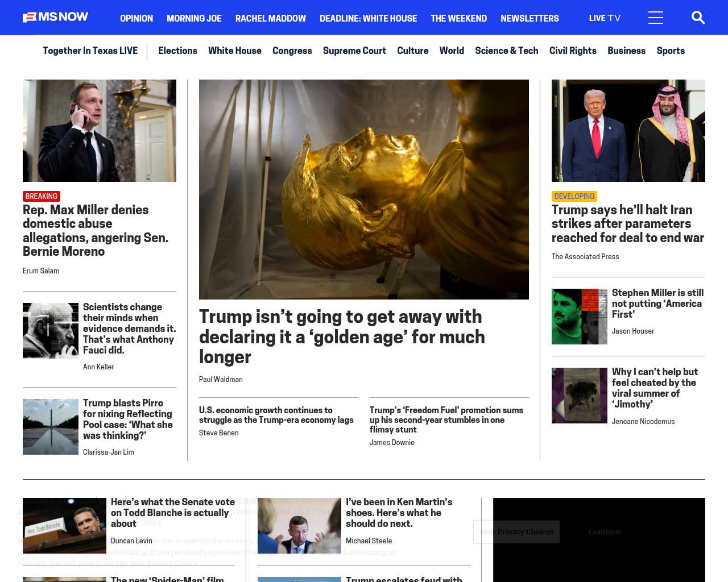
Task: Open the Culture topic
Action: tap(413, 51)
